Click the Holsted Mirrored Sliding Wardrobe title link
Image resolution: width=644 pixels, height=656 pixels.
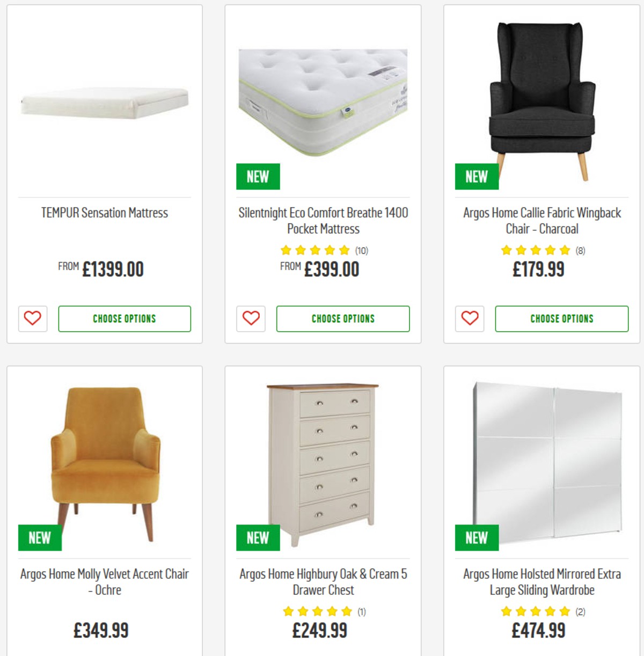(x=541, y=582)
